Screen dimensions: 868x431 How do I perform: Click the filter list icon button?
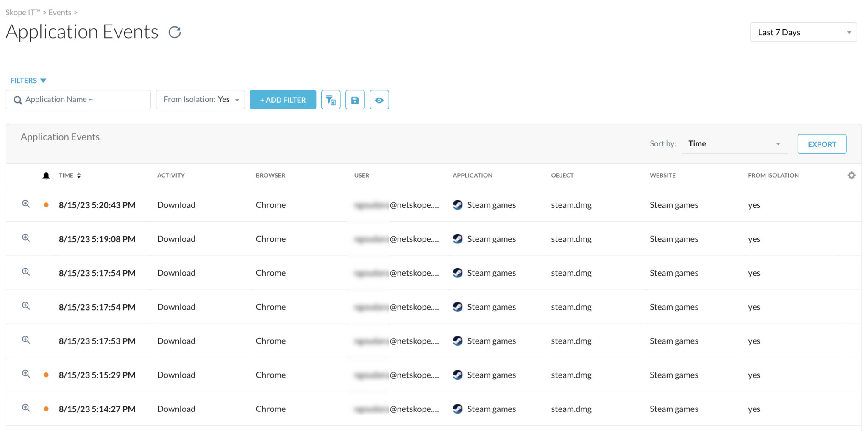click(331, 100)
